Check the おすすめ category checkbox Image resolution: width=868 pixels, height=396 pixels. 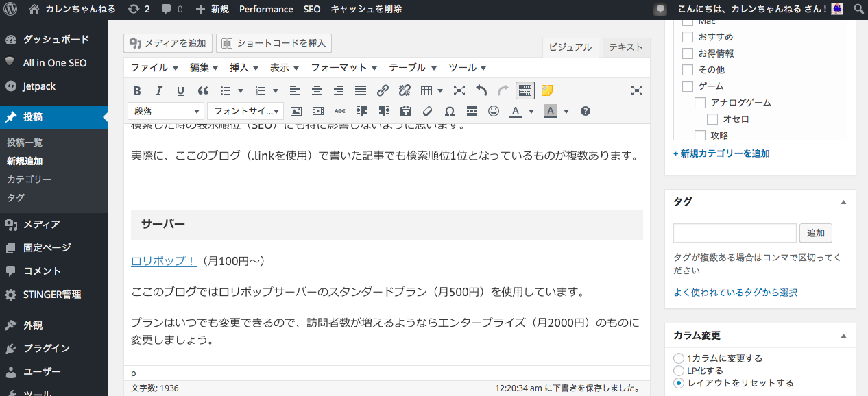tap(688, 37)
